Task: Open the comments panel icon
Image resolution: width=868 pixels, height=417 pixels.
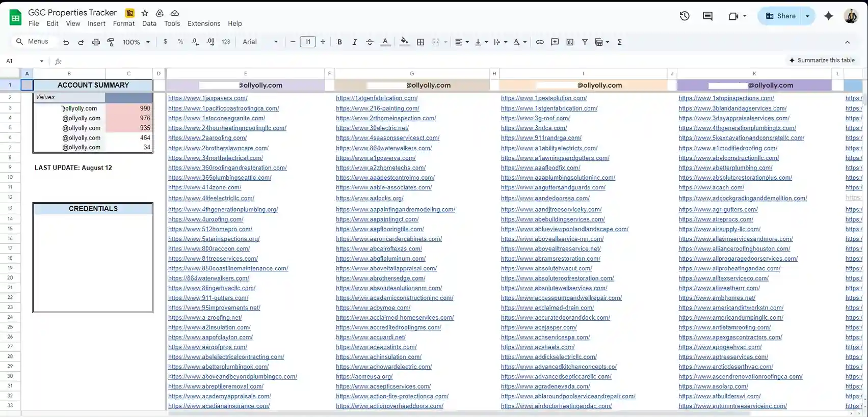Action: point(707,16)
